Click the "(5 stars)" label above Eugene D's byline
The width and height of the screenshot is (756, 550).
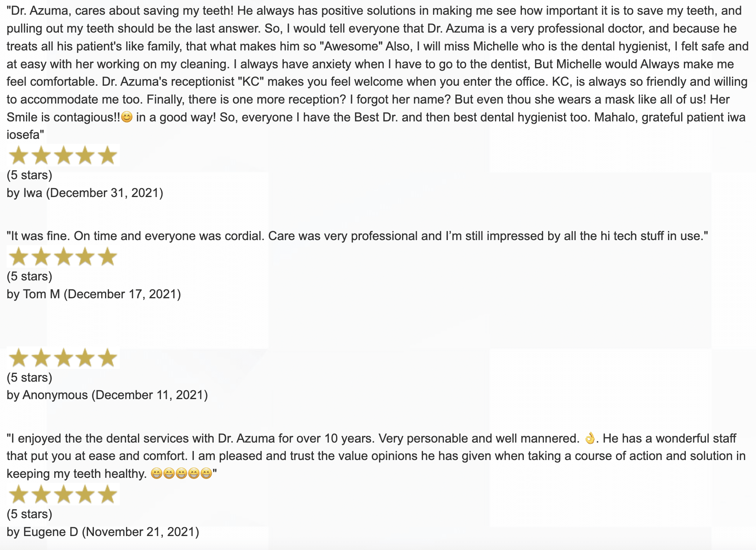pyautogui.click(x=29, y=514)
